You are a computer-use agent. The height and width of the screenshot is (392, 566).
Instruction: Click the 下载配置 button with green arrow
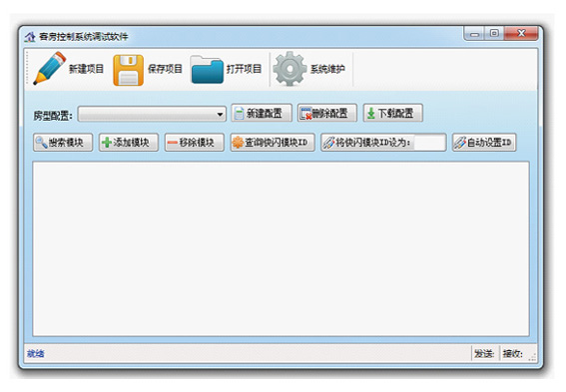pos(392,114)
